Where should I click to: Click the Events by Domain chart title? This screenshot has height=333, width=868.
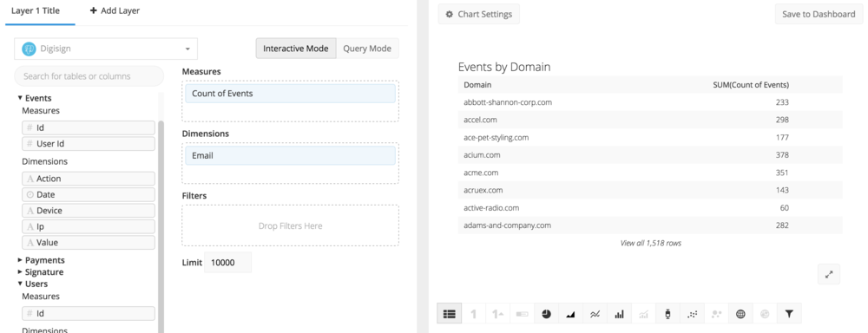504,67
